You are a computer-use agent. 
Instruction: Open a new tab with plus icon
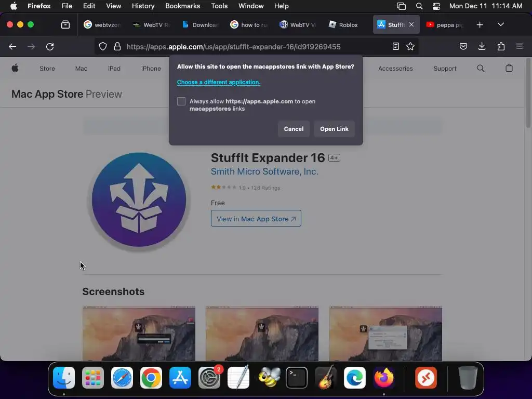click(480, 25)
